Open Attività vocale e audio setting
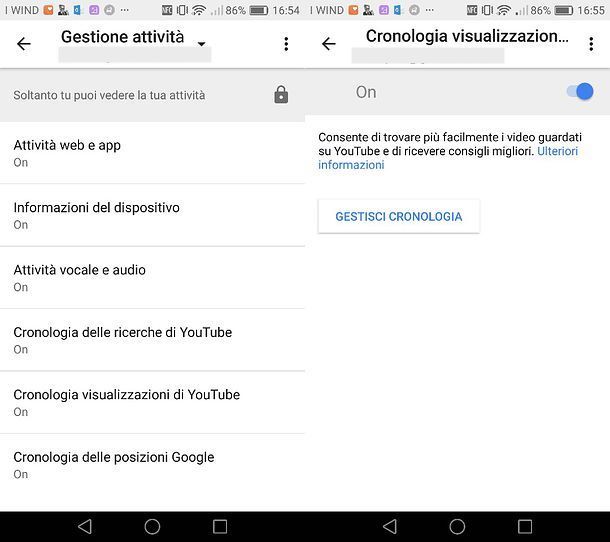This screenshot has height=542, width=610. pyautogui.click(x=152, y=277)
